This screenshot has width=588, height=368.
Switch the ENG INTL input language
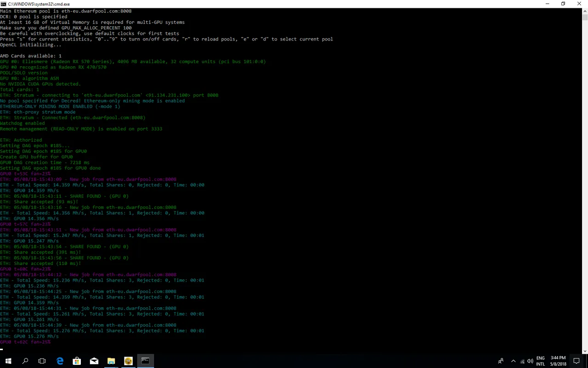(x=540, y=361)
